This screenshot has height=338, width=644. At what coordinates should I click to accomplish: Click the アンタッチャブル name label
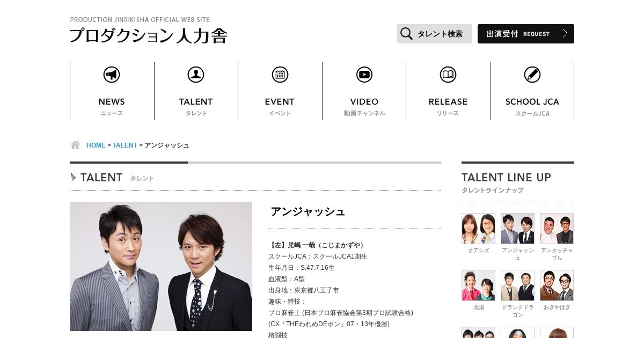(557, 254)
